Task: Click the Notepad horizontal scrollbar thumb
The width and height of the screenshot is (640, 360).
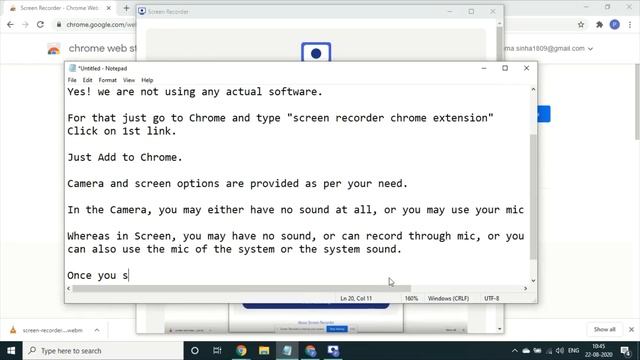Action: tap(242, 288)
